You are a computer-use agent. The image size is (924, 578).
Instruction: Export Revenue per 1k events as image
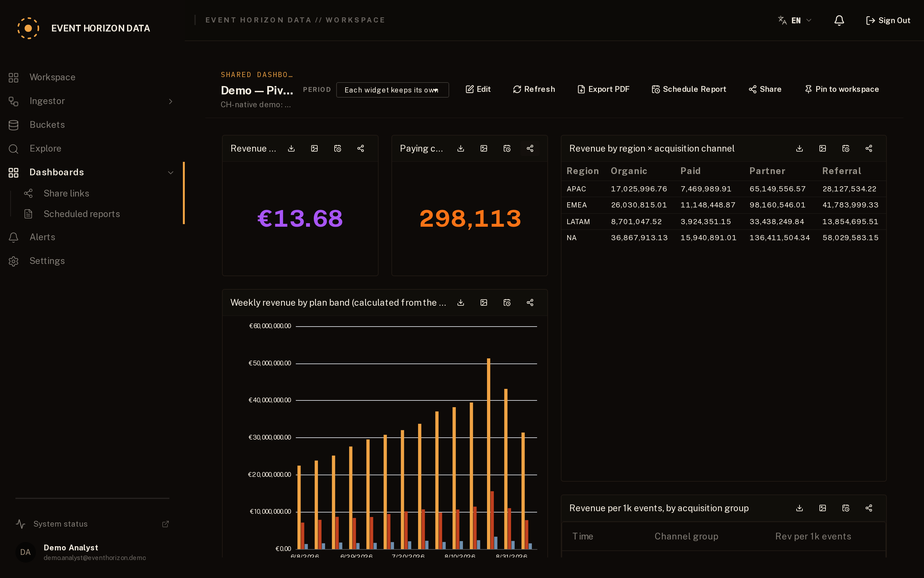click(822, 508)
